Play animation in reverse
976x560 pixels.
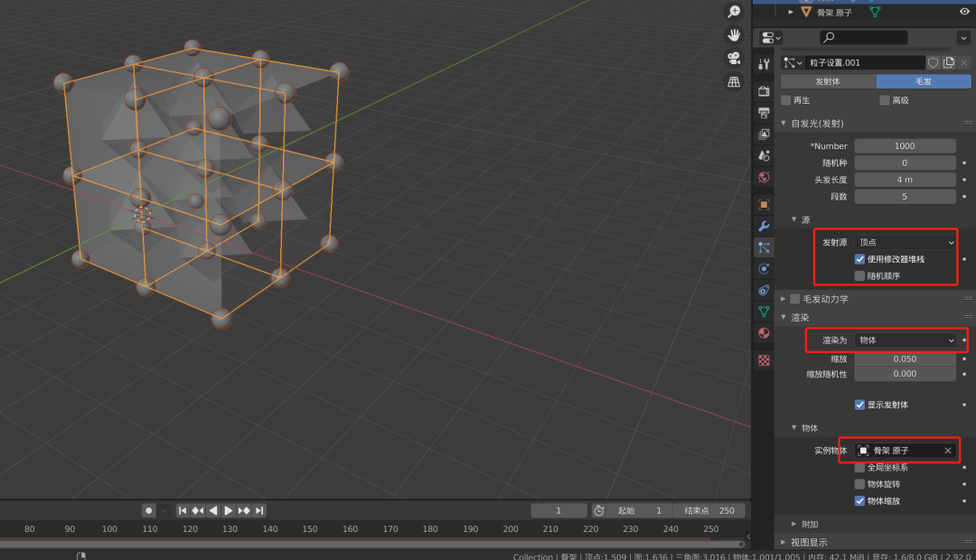[x=213, y=510]
